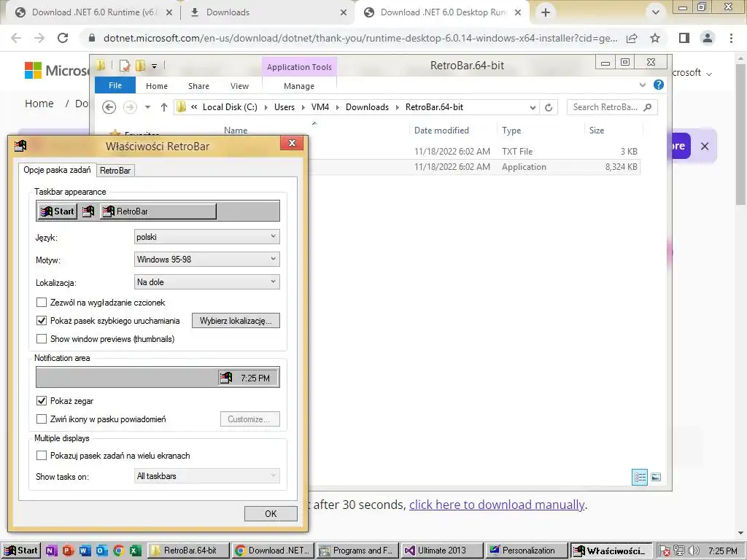Open Chrome profile icon
The height and width of the screenshot is (560, 747).
click(708, 38)
